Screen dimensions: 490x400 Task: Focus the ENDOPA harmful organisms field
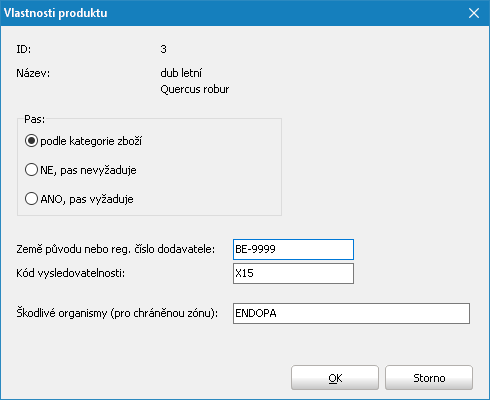pyautogui.click(x=351, y=313)
